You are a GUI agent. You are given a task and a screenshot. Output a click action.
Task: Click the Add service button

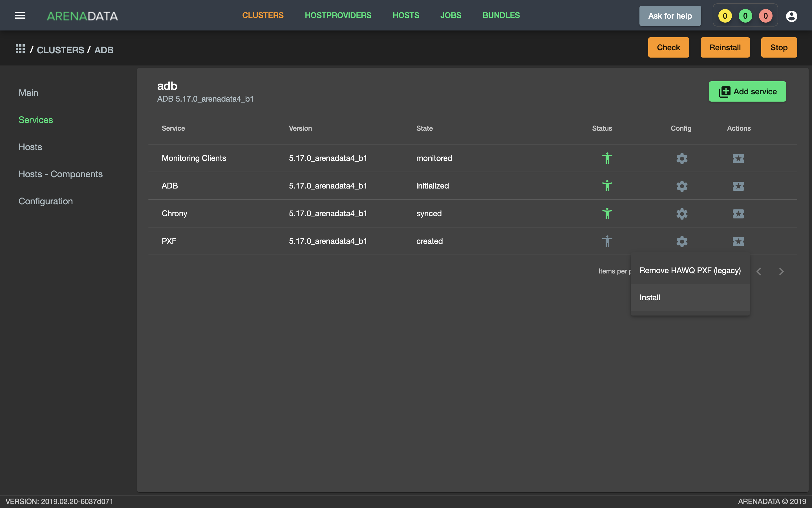747,91
